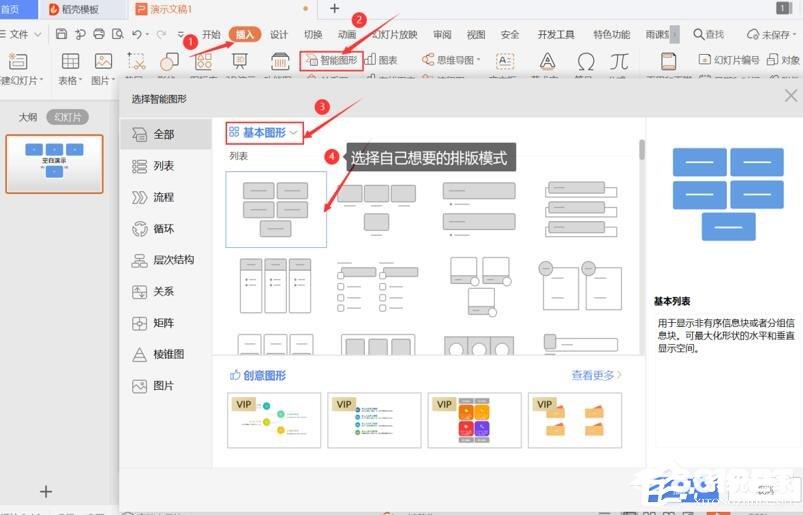
Task: Expand the 基本图形 dropdown
Action: (x=264, y=133)
